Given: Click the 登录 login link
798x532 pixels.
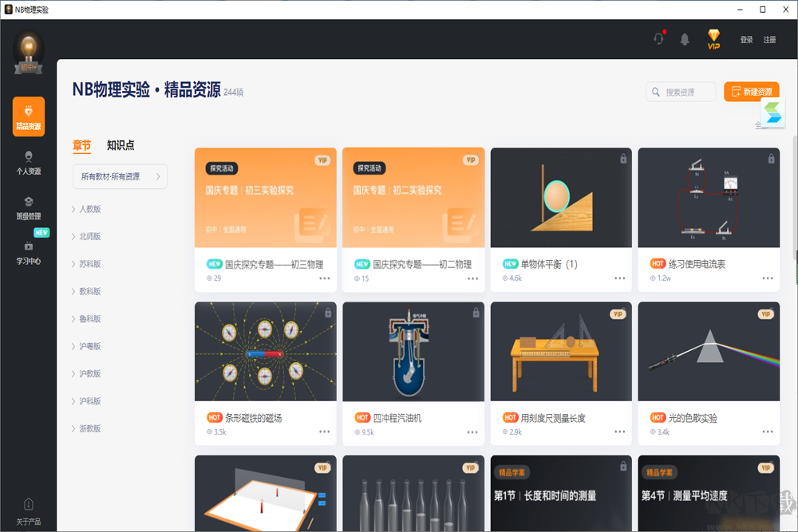Looking at the screenshot, I should (x=746, y=38).
